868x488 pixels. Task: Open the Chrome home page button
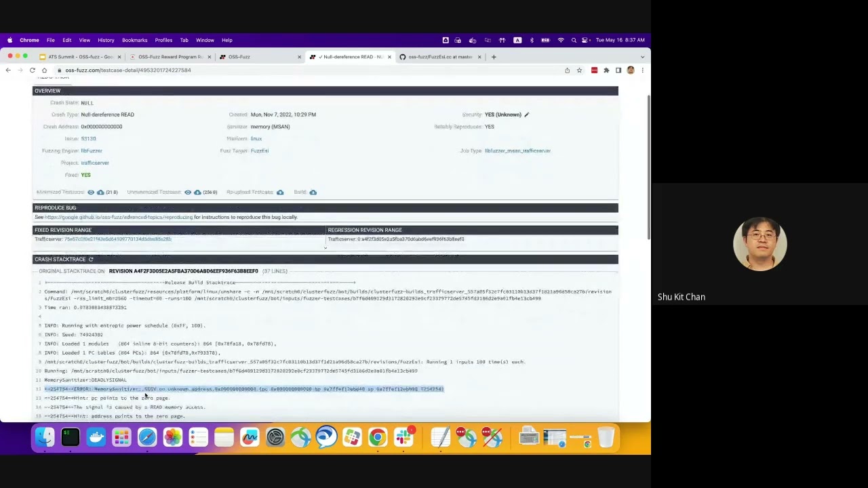click(44, 70)
